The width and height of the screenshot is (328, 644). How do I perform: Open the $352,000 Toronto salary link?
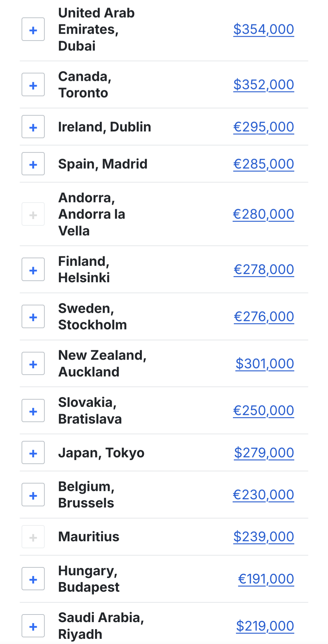(264, 85)
